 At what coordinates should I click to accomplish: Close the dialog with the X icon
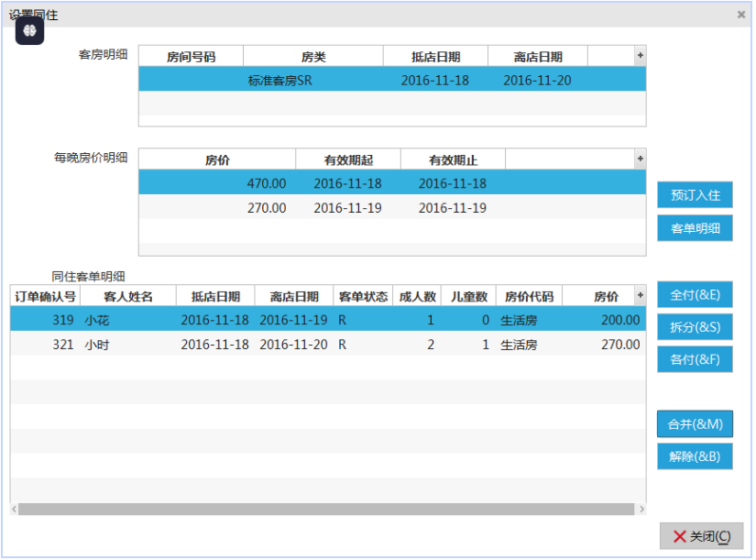click(x=740, y=15)
